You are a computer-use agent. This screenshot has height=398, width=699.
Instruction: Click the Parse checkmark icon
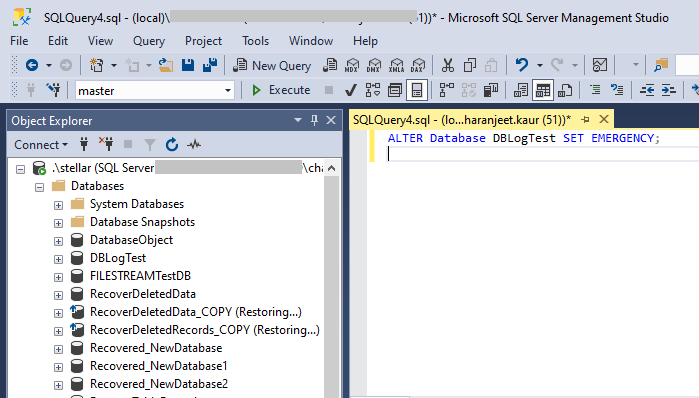click(351, 90)
